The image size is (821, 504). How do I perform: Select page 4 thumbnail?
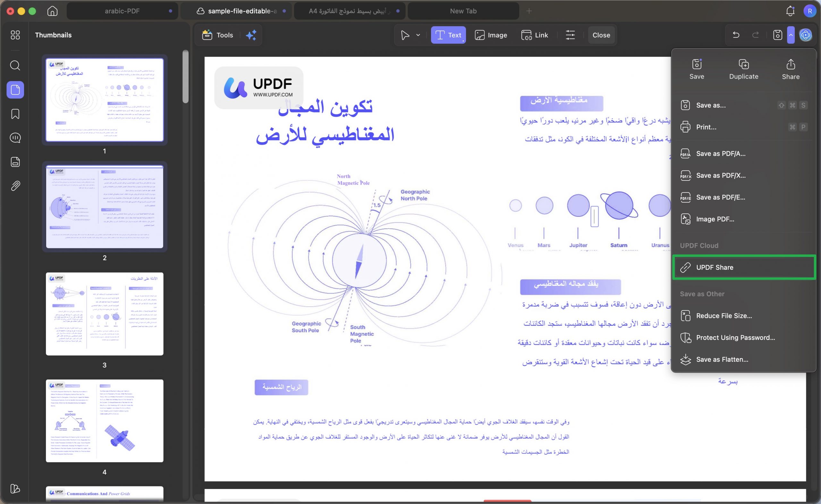tap(105, 421)
